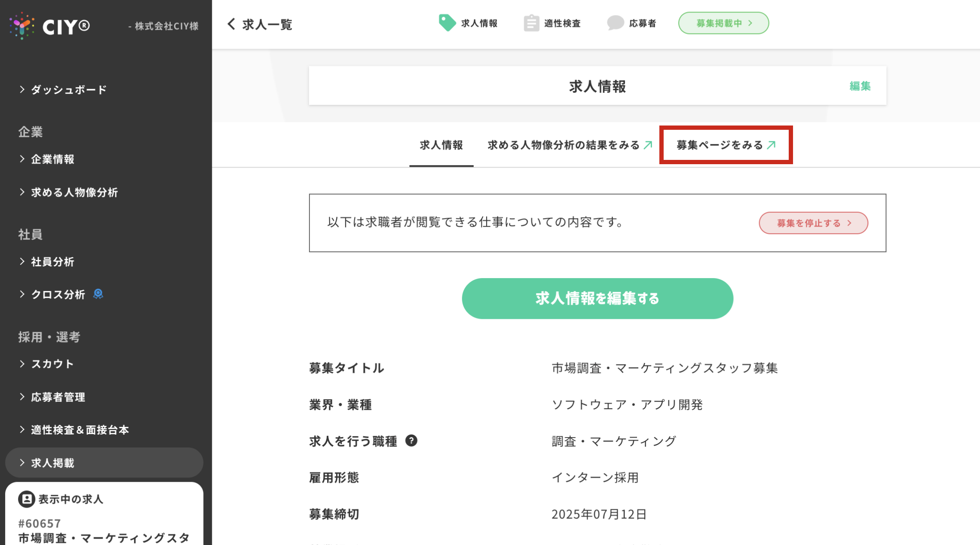
Task: Open the 募集掲載中 status button
Action: coord(723,23)
